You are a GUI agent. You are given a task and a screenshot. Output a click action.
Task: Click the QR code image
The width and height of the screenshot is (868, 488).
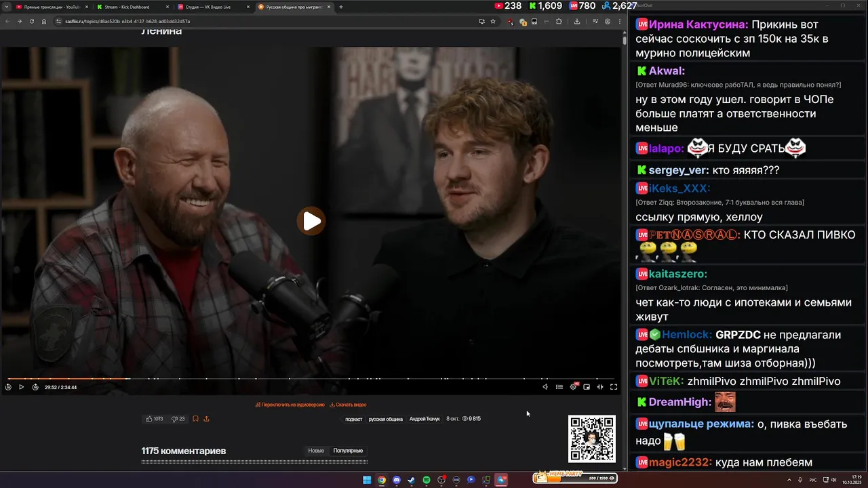click(x=592, y=439)
